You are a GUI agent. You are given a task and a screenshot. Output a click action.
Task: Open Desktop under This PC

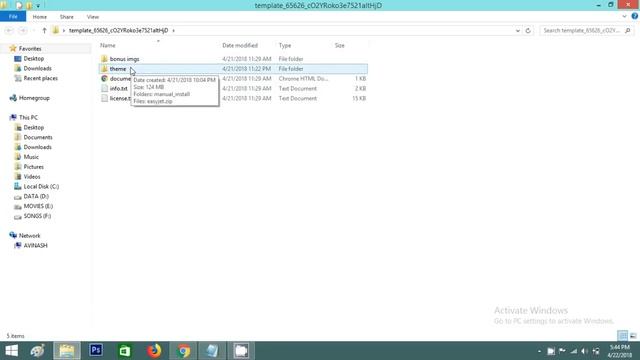(33, 127)
